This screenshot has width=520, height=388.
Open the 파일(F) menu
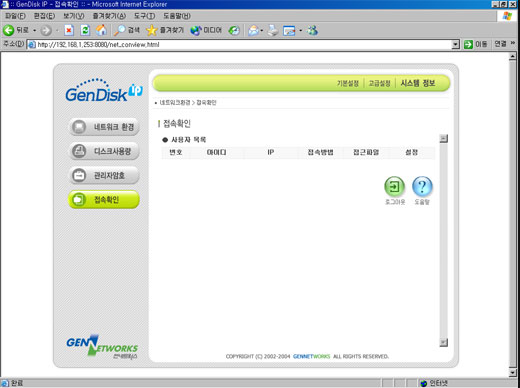click(15, 16)
